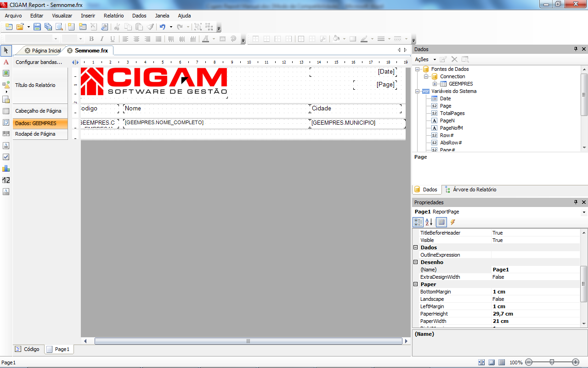This screenshot has height=368, width=588.
Task: Open the fill color bucket tool
Action: (x=336, y=39)
